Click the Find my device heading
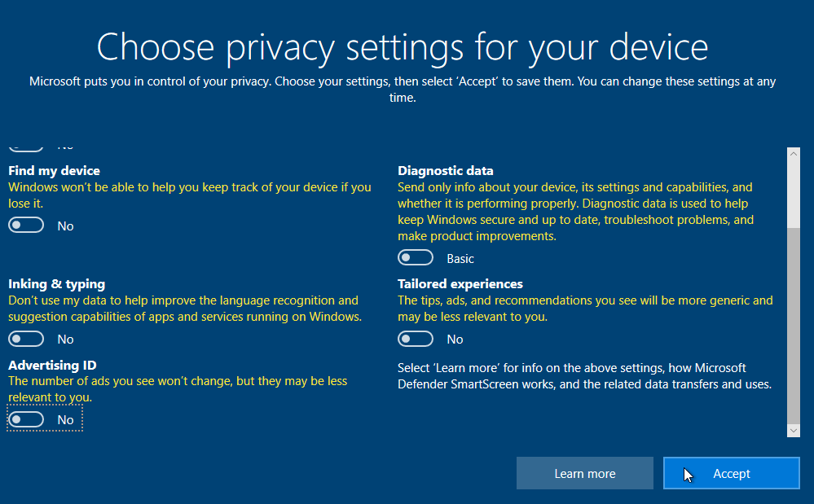Screen dimensions: 814x504 [x=54, y=171]
